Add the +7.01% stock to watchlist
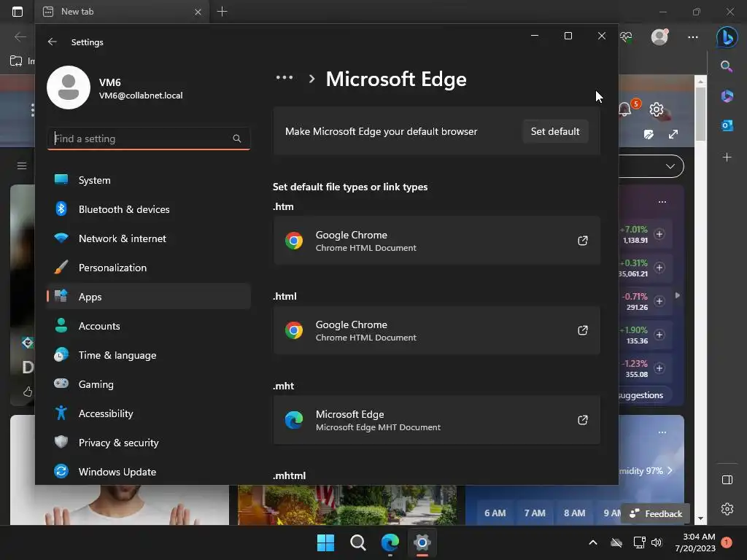This screenshot has height=560, width=747. [x=659, y=234]
